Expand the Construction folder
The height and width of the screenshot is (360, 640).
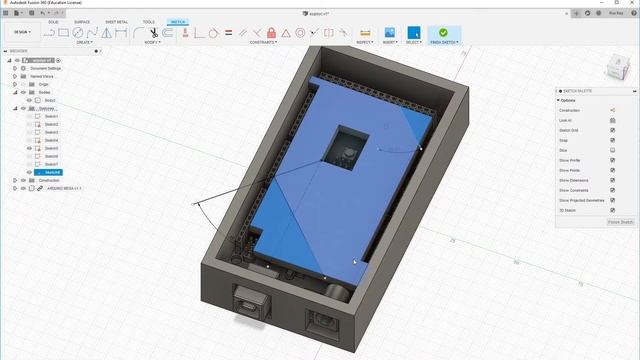click(x=15, y=180)
